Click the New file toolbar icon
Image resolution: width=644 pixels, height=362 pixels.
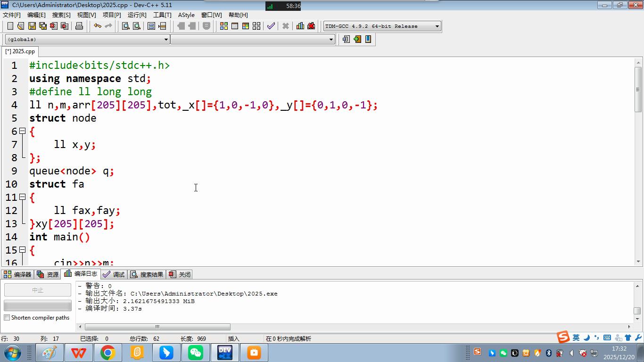[10, 26]
